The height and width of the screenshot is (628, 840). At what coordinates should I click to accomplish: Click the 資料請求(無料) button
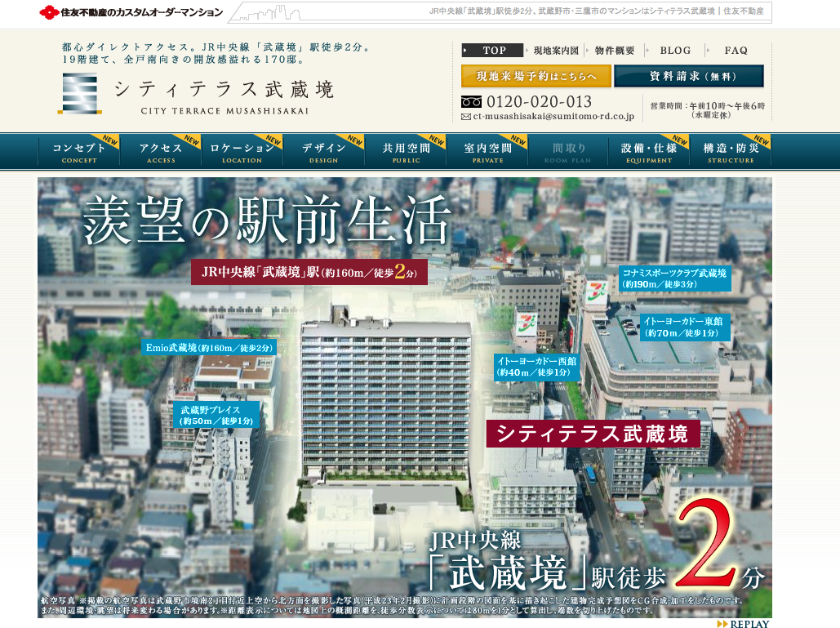(x=688, y=76)
